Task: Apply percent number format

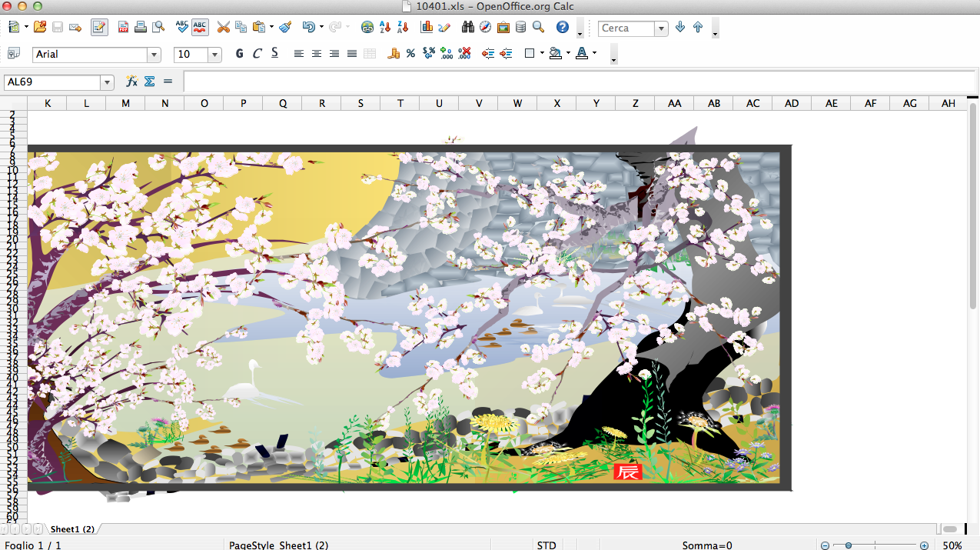Action: click(410, 54)
